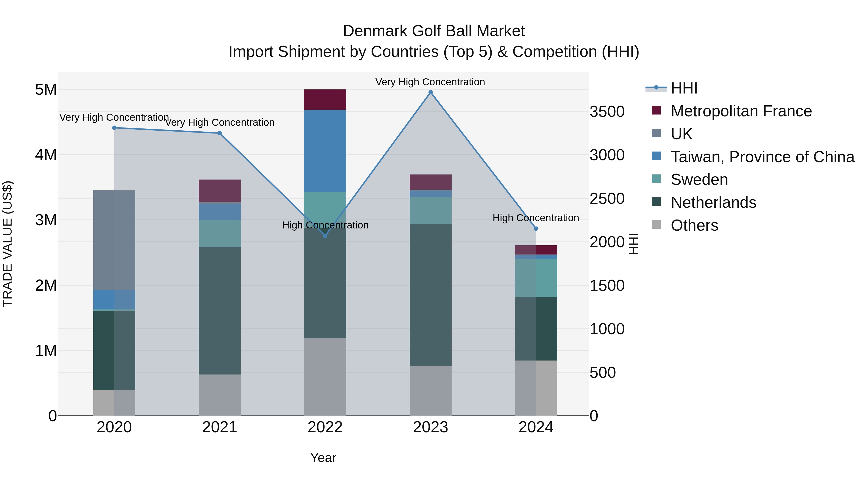
Task: Click the Very High Concentration label above 2020
Action: pyautogui.click(x=114, y=118)
